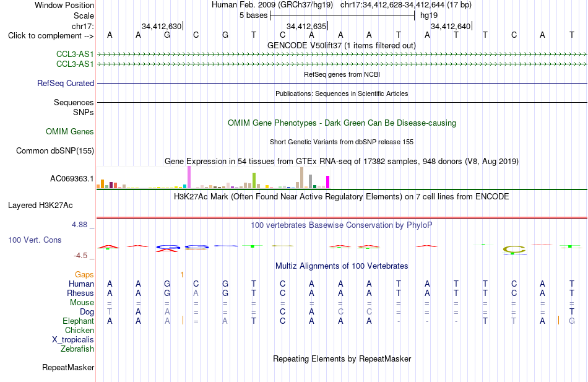The width and height of the screenshot is (588, 382).
Task: Open Publications: Sequences in Scientific Articles track
Action: coord(342,93)
